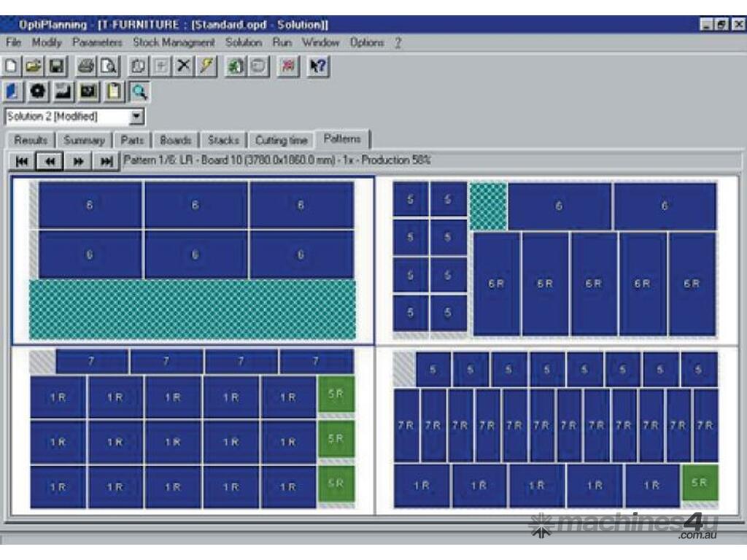The height and width of the screenshot is (560, 747).
Task: Click the Print toolbar icon
Action: pyautogui.click(x=86, y=66)
